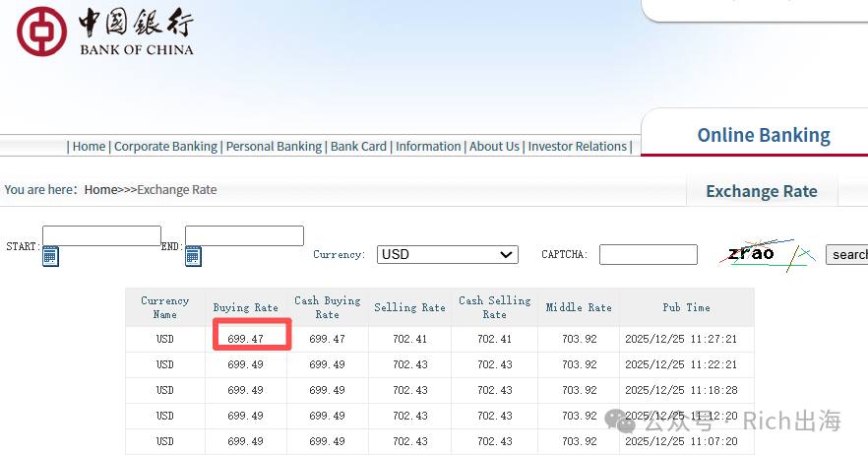Go to Home in navigation bar
The height and width of the screenshot is (455, 868).
tap(89, 147)
